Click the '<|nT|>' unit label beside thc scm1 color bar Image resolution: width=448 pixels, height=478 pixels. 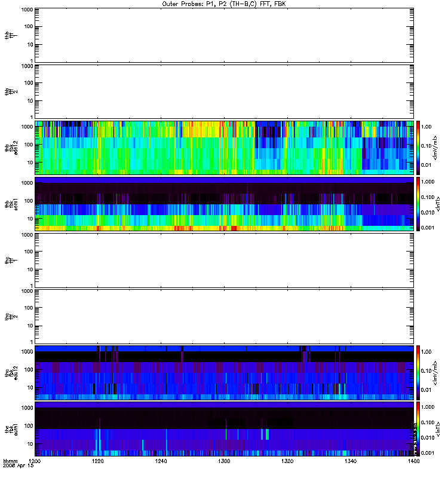(438, 429)
